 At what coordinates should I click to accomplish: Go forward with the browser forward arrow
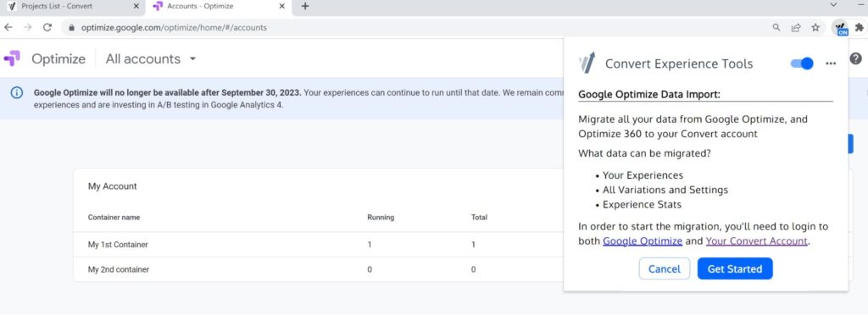(28, 27)
